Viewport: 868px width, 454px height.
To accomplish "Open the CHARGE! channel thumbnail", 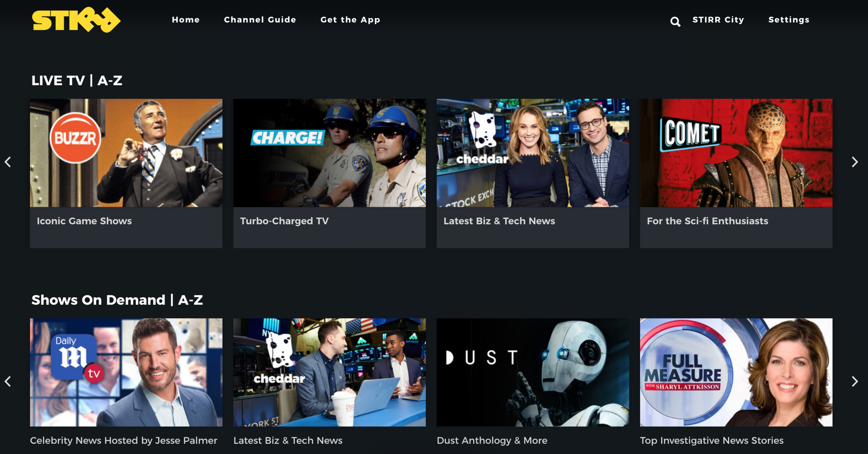I will point(329,153).
